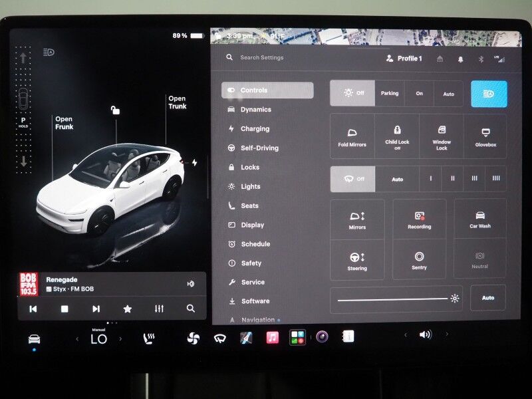Select wiper speed II
The height and width of the screenshot is (399, 532).
[453, 178]
